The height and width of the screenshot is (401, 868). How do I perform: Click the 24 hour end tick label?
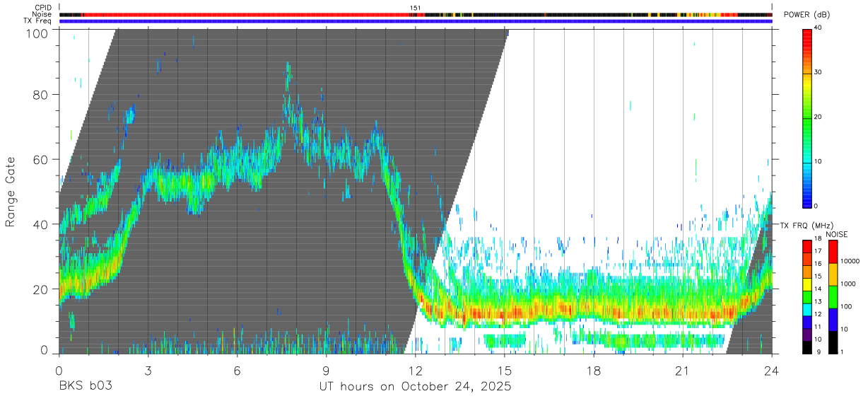[771, 370]
